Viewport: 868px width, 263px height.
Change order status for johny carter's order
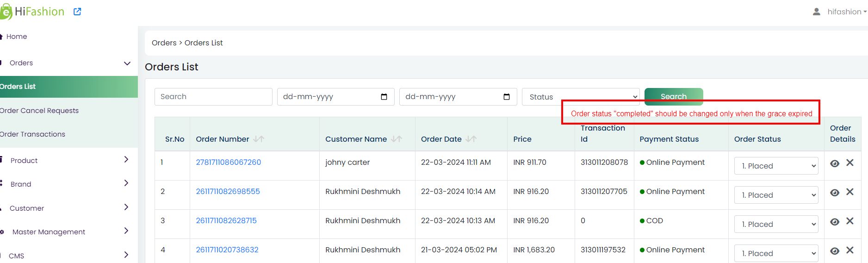point(776,166)
